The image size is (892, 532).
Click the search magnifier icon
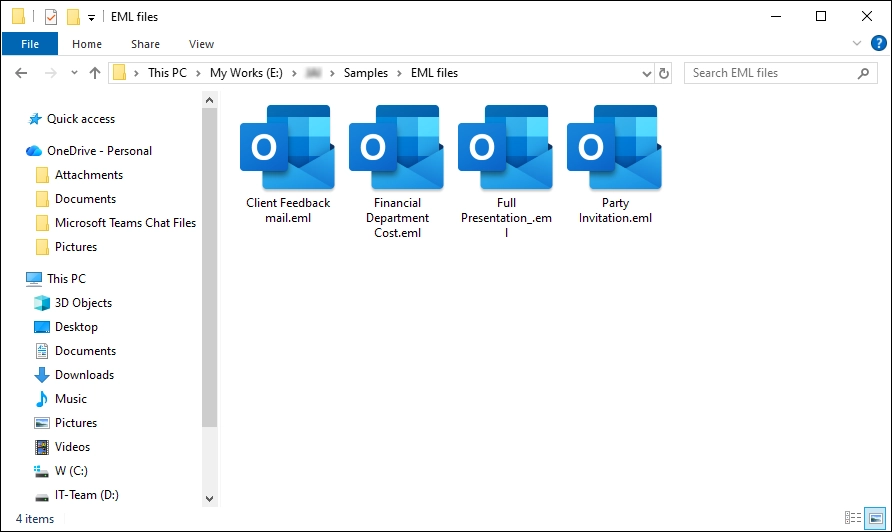click(864, 73)
